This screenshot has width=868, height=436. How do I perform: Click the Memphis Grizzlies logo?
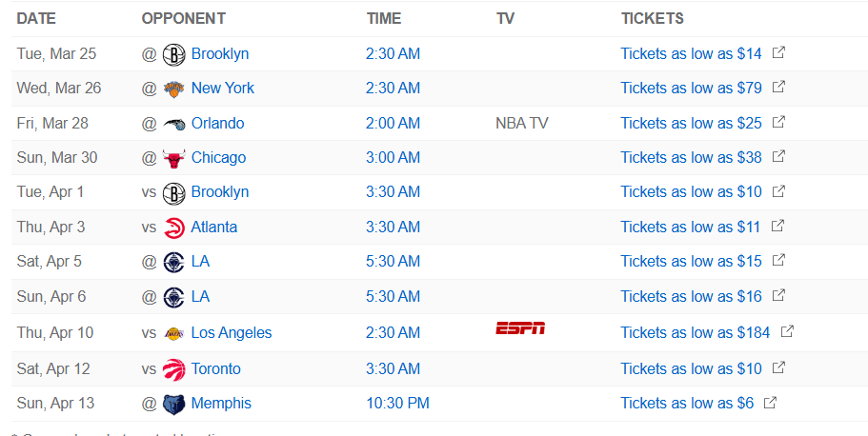pyautogui.click(x=173, y=404)
